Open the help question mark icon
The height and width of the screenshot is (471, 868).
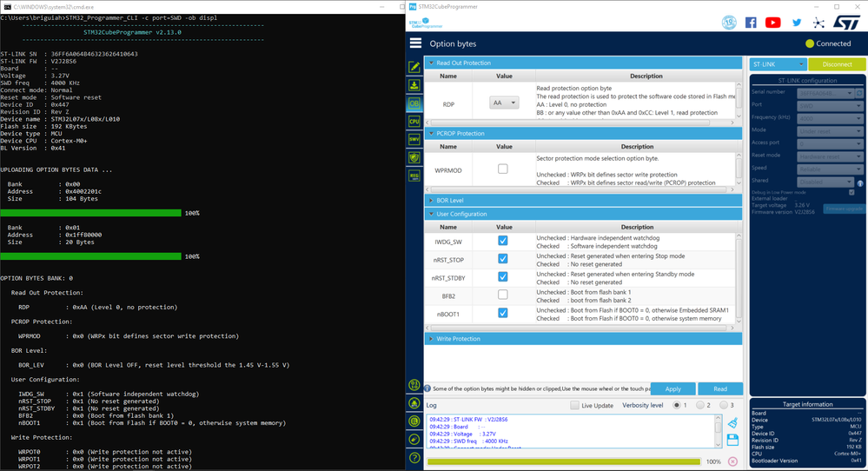pyautogui.click(x=414, y=458)
